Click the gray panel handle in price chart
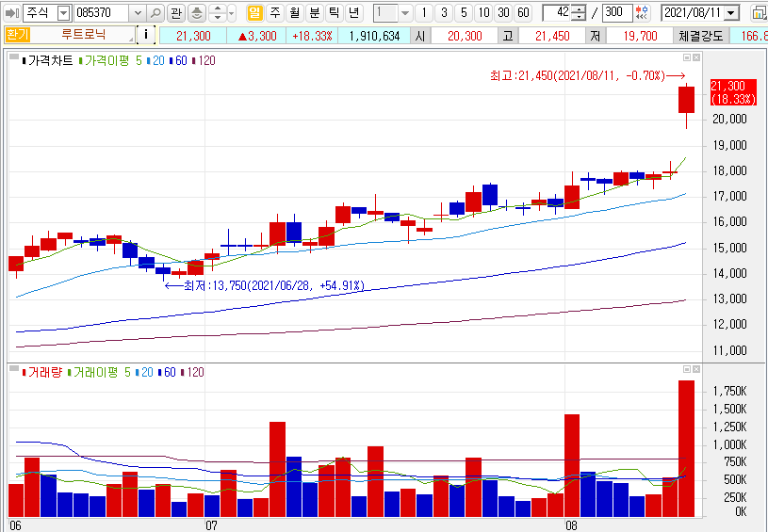The height and width of the screenshot is (532, 768). point(15,56)
